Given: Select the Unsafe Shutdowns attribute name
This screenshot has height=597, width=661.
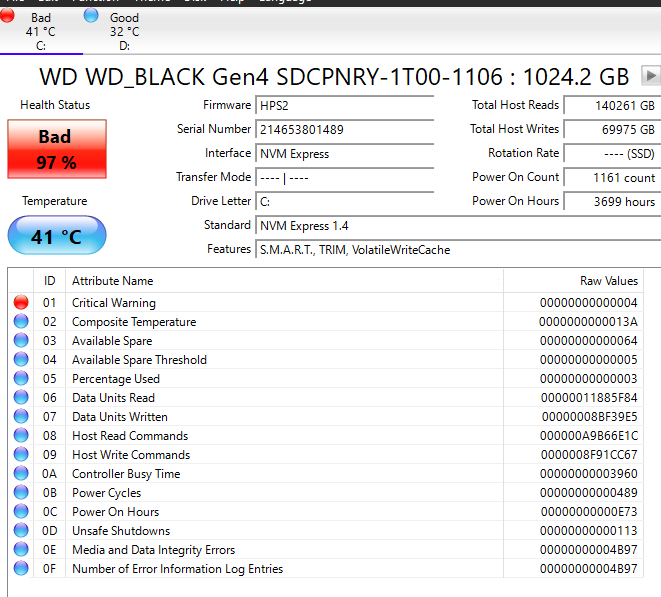Looking at the screenshot, I should (121, 530).
